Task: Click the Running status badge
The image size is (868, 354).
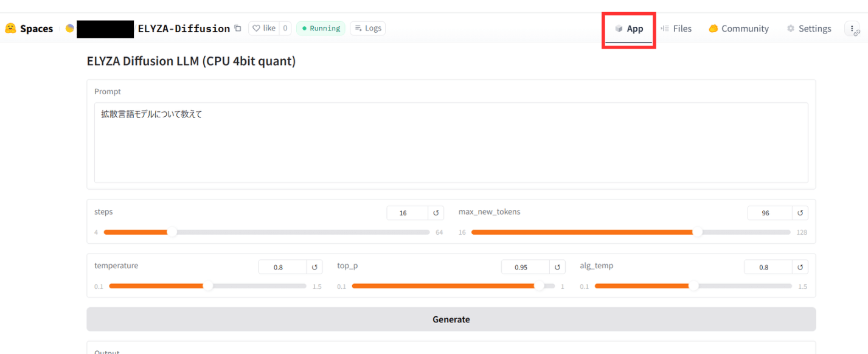Action: click(321, 28)
